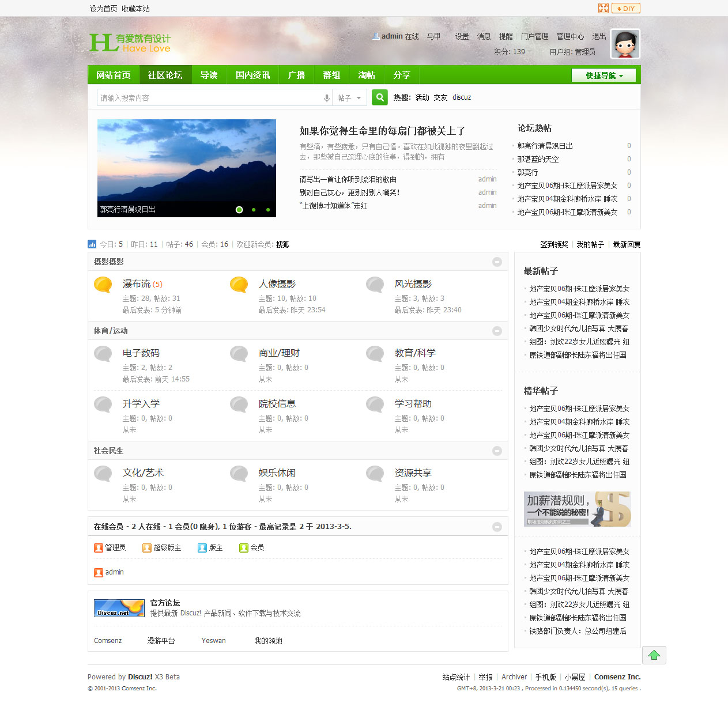Open the 最新回复 latest replies link

[x=627, y=244]
